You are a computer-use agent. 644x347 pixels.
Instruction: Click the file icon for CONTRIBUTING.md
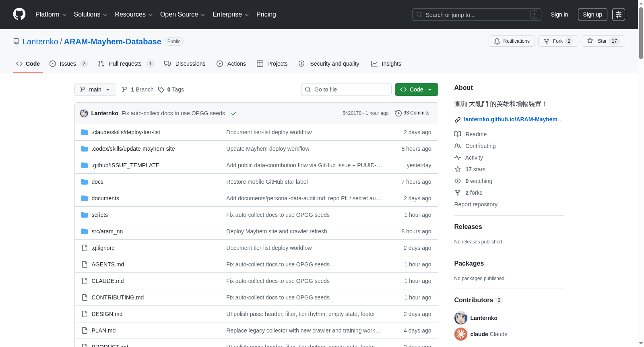85,297
